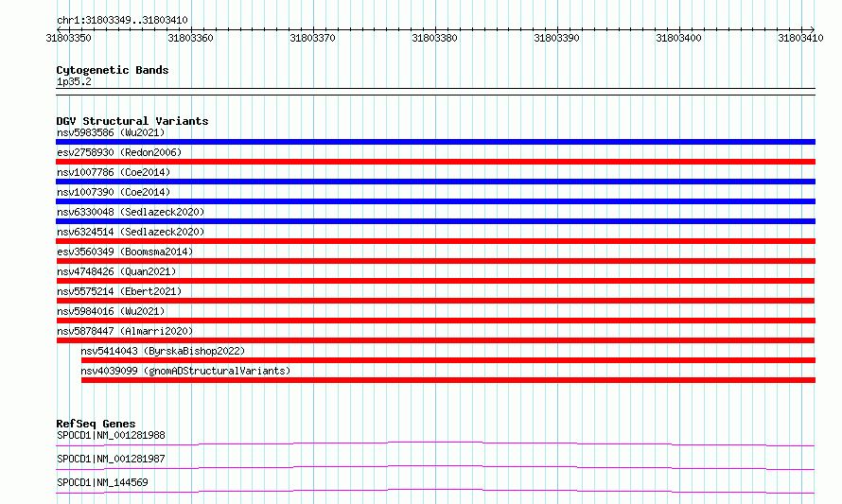Select the magenta line under SPOCD1|NM_144569
Viewport: 842px width, 504px height.
[435, 491]
